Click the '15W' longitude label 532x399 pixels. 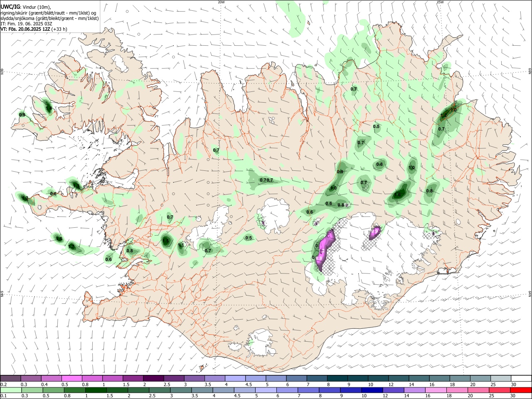(440, 2)
